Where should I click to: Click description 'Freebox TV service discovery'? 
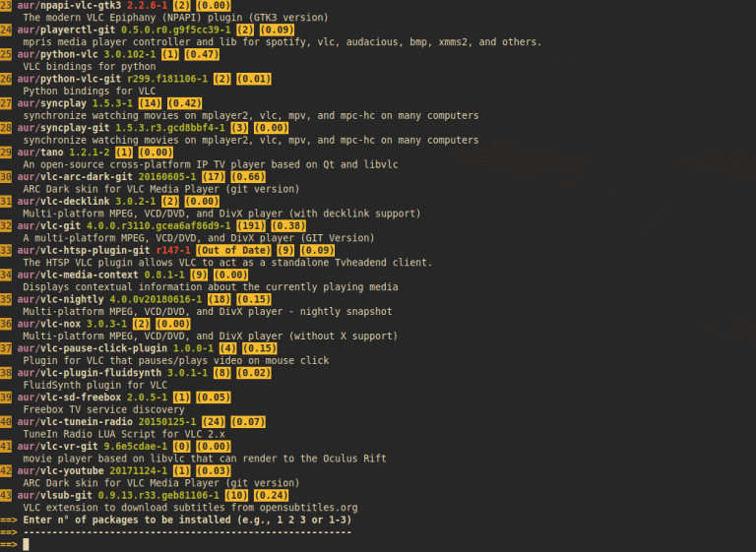coord(103,409)
